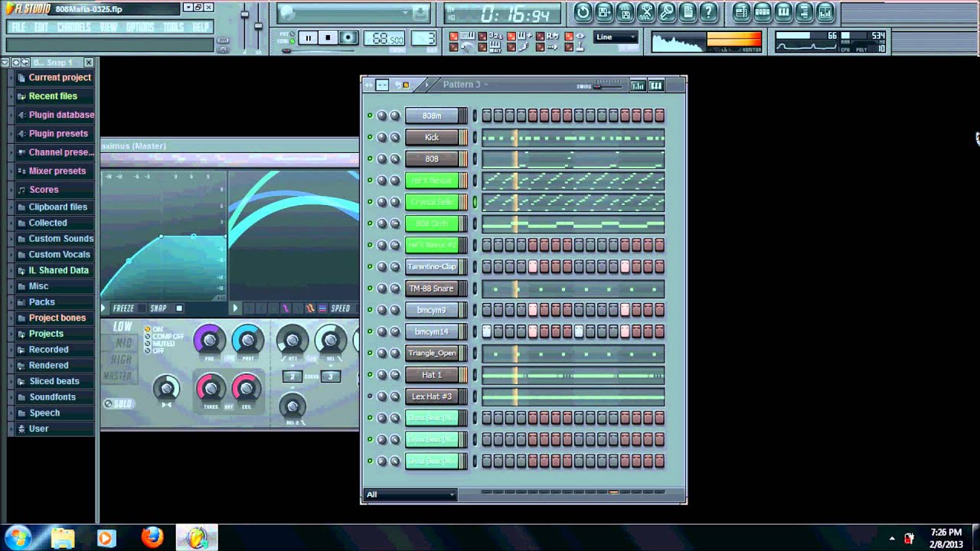Show the playlist view icon
This screenshot has width=980, height=551.
tap(741, 11)
